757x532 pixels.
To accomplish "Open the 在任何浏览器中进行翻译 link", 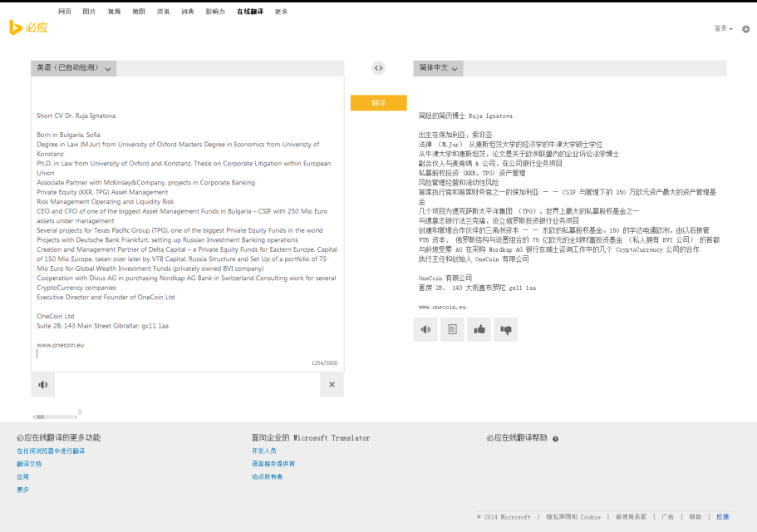I will (51, 451).
